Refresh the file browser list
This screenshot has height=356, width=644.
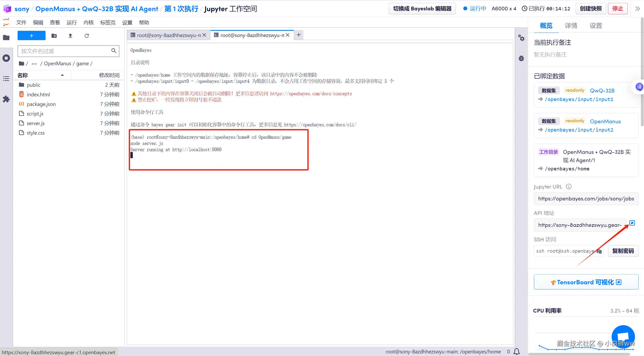click(87, 36)
